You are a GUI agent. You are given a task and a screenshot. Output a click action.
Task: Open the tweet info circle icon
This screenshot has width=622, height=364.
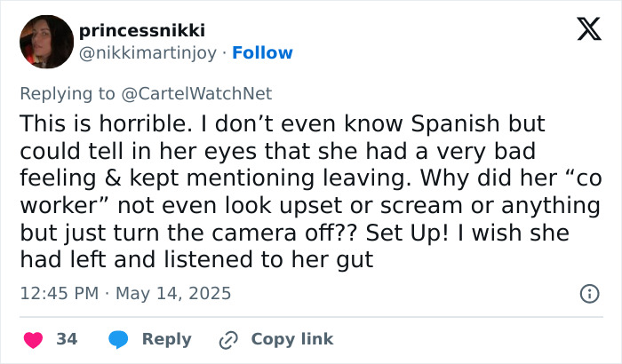[x=588, y=293]
